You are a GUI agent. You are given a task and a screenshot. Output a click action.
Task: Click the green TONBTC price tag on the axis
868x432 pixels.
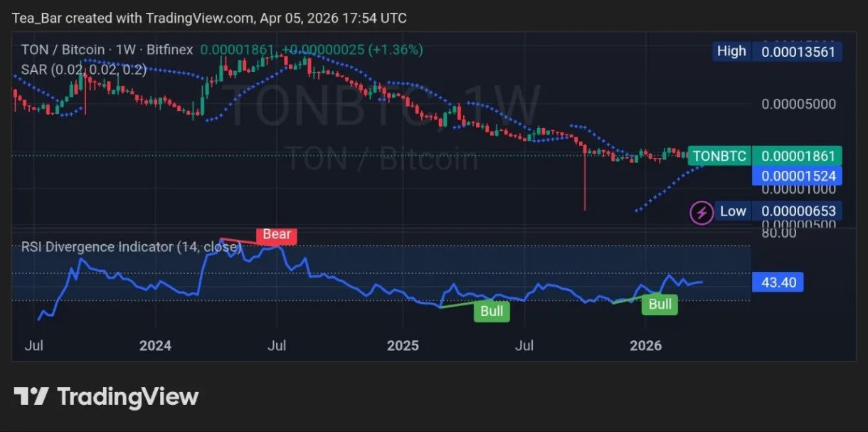719,156
